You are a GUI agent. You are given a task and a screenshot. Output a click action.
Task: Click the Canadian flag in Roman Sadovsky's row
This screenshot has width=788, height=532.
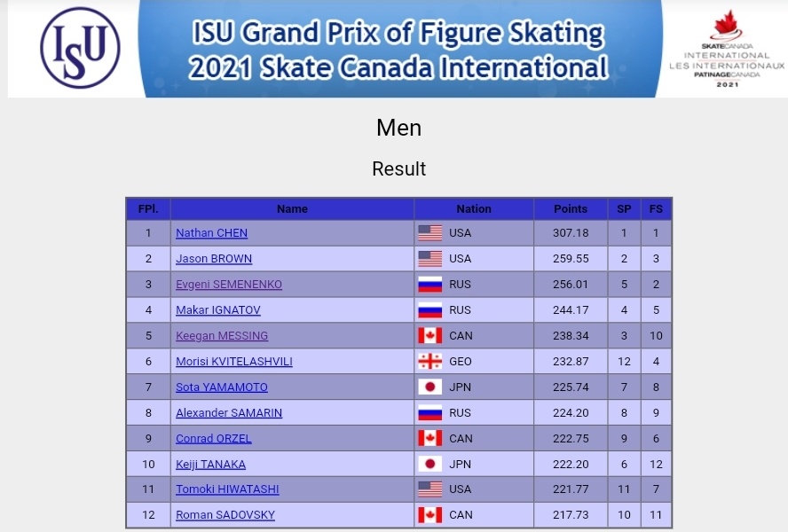click(x=430, y=515)
